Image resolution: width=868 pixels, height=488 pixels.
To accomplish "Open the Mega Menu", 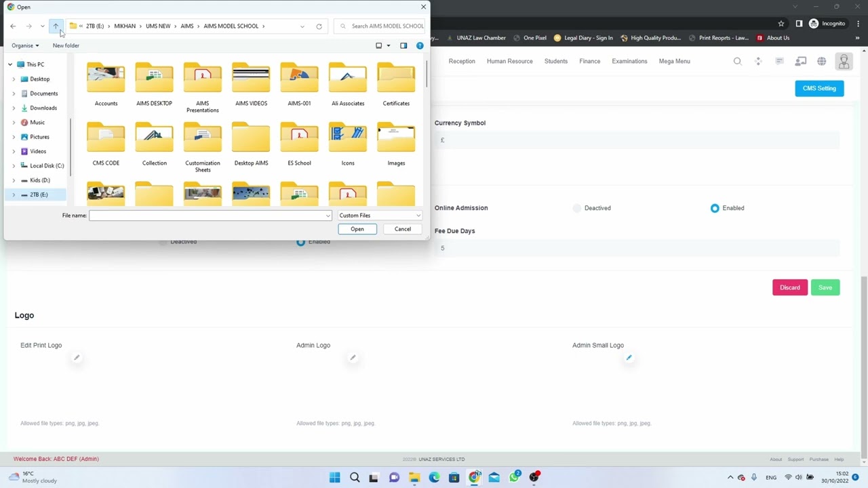I will 674,61.
